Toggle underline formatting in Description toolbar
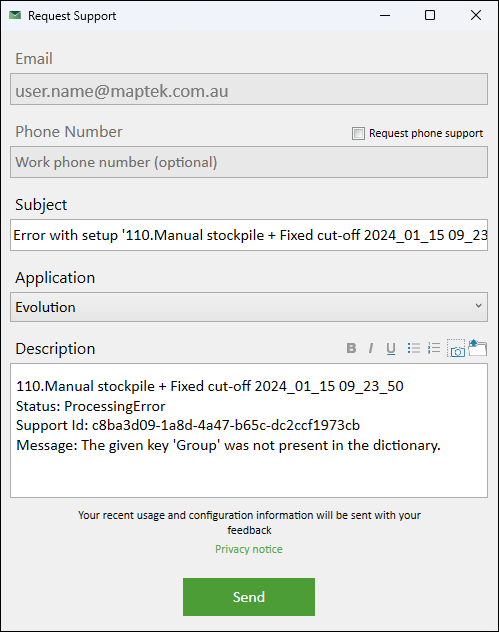The height and width of the screenshot is (632, 499). point(391,348)
